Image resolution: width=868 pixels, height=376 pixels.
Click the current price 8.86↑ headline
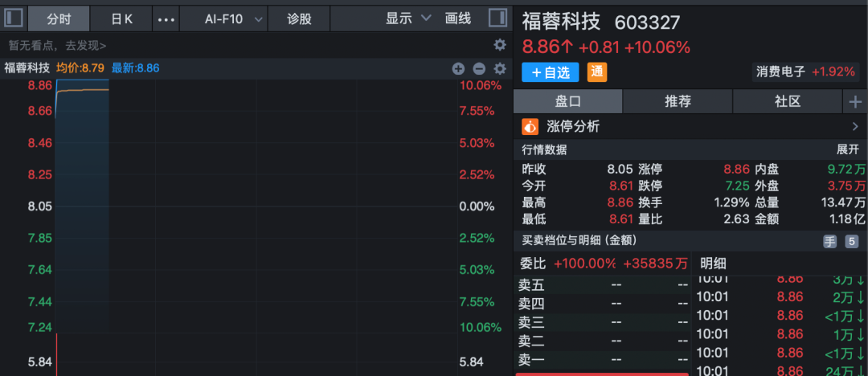point(547,47)
